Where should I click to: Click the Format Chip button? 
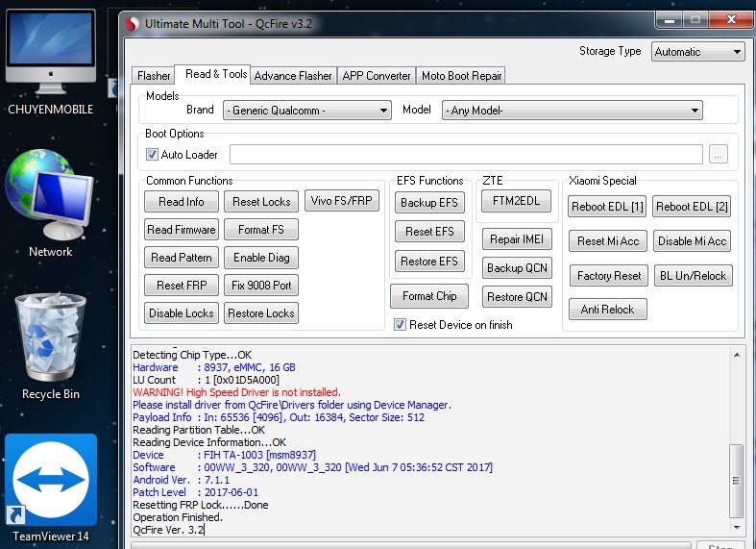pyautogui.click(x=429, y=296)
